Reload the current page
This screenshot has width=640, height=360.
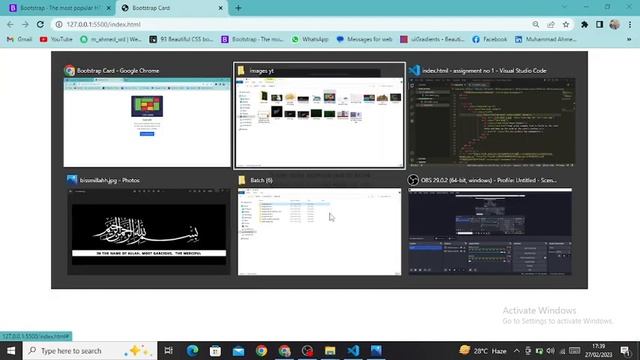click(x=40, y=24)
